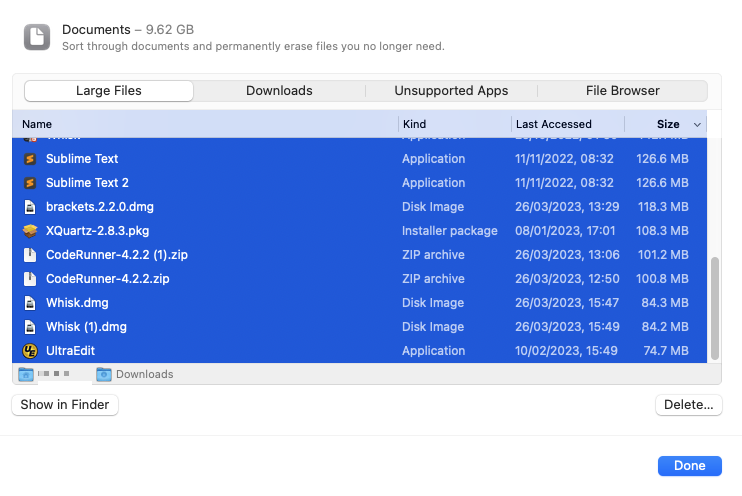Select the XQuartz-2.8.3.pkg file name
Screen dimensions: 742x496
coord(97,231)
